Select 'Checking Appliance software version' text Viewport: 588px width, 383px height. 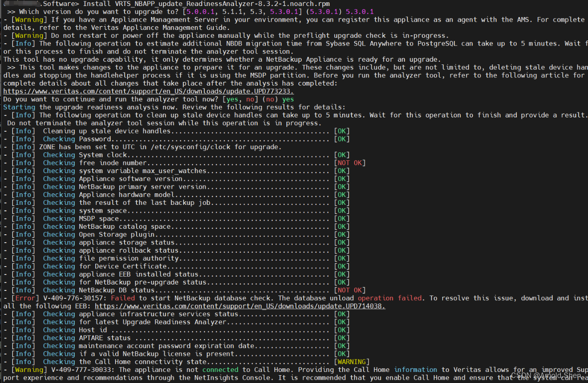[113, 179]
